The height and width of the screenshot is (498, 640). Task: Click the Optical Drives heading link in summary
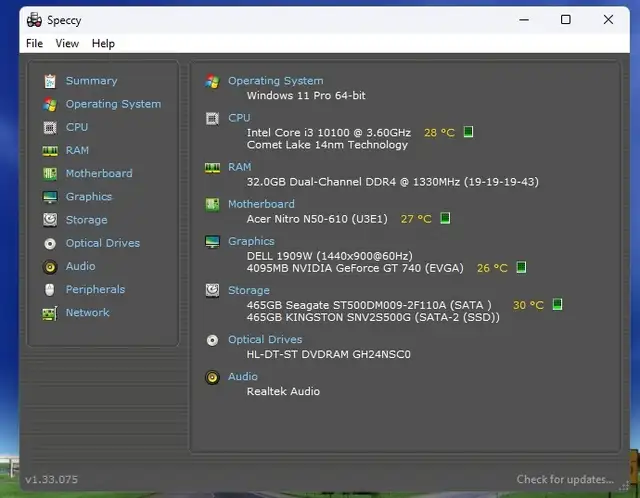pos(265,340)
